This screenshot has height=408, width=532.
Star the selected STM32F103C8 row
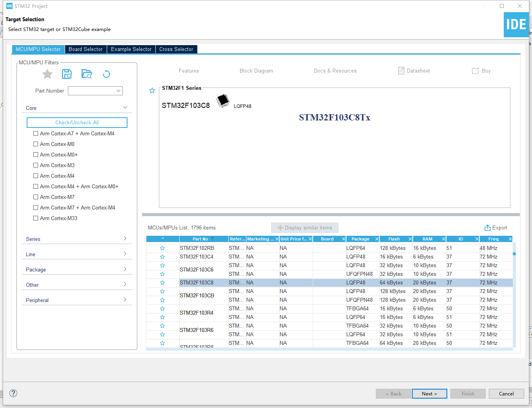(x=162, y=283)
